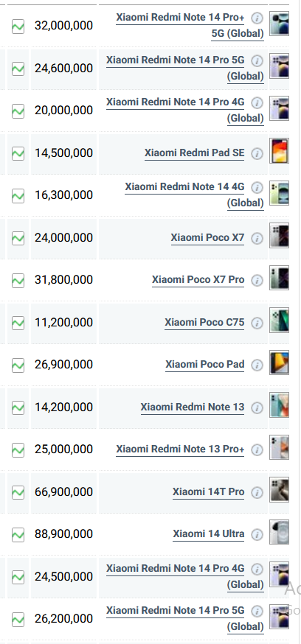
Task: Click Xiaomi 14T Pro thumbnail image
Action: [x=279, y=489]
